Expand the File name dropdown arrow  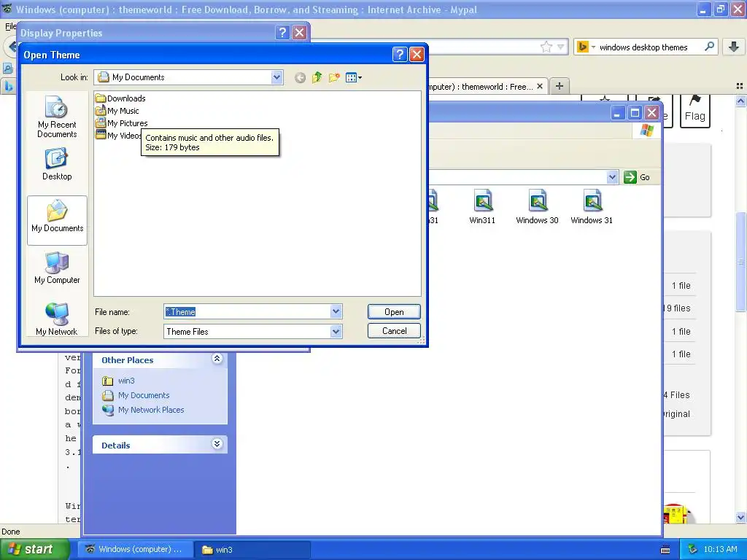(336, 312)
